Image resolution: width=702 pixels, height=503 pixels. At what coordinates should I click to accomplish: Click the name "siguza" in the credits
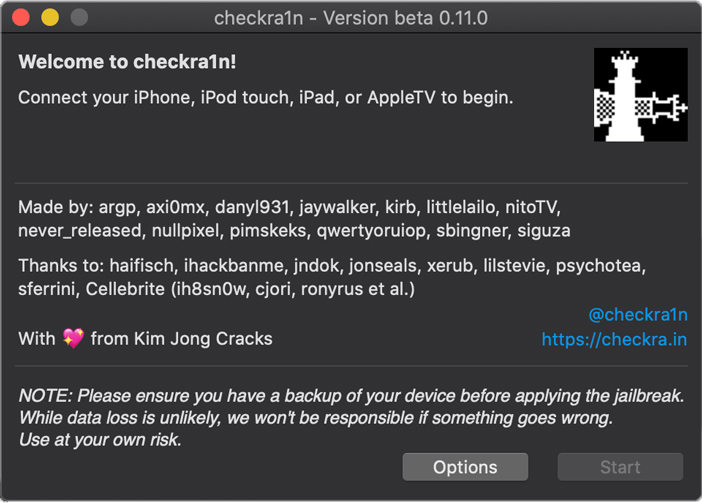(543, 230)
